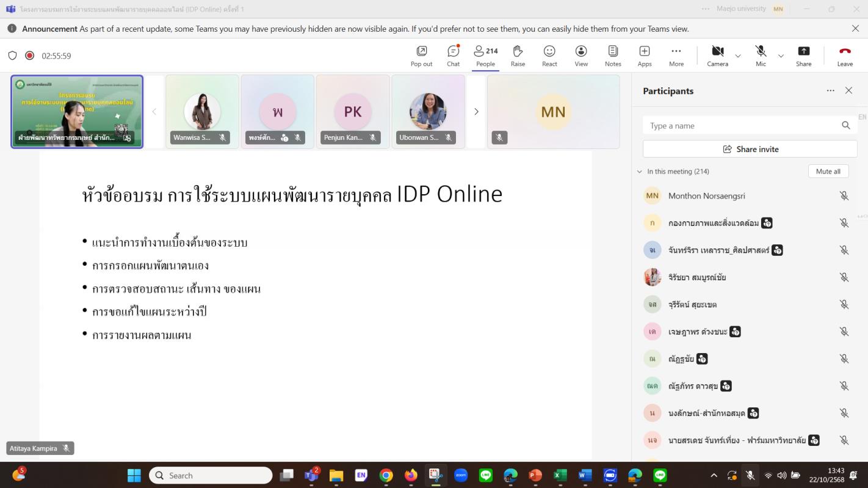Screen dimensions: 868x488
Task: Open Excel from the Windows taskbar
Action: click(x=560, y=475)
